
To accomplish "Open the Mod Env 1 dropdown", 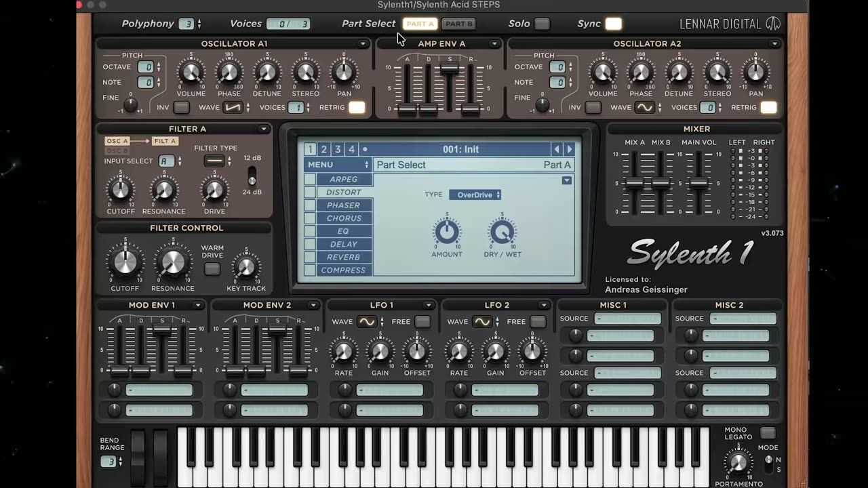I will (x=198, y=306).
